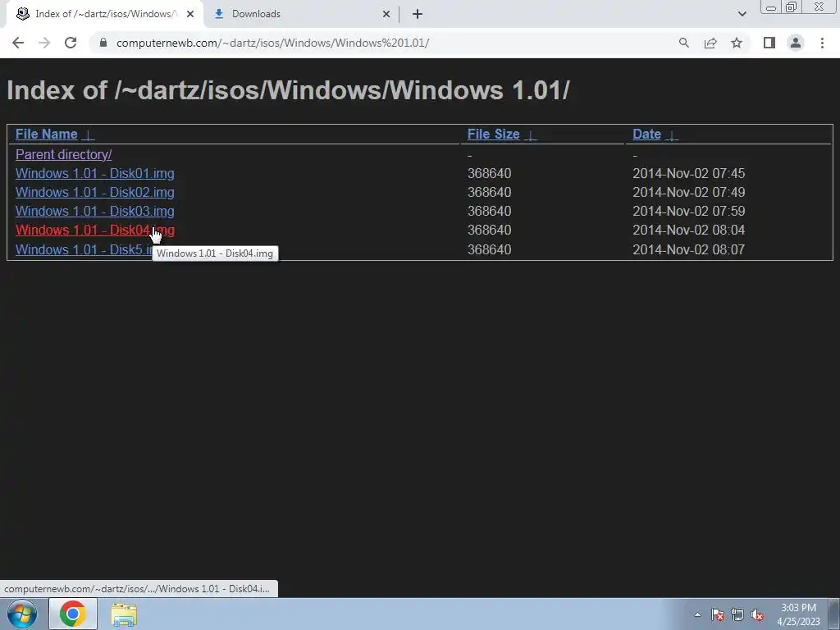Share this page via share icon

coord(710,43)
